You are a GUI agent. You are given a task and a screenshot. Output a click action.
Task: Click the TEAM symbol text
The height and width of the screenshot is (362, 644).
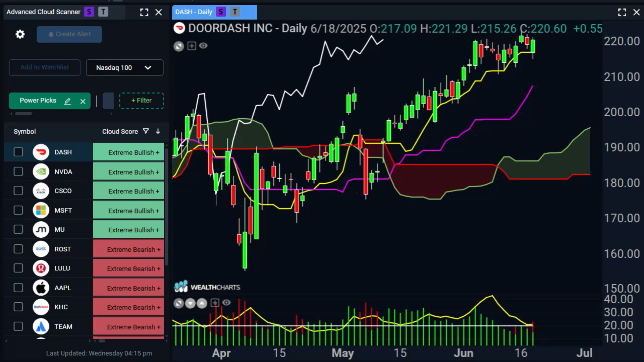(x=63, y=327)
